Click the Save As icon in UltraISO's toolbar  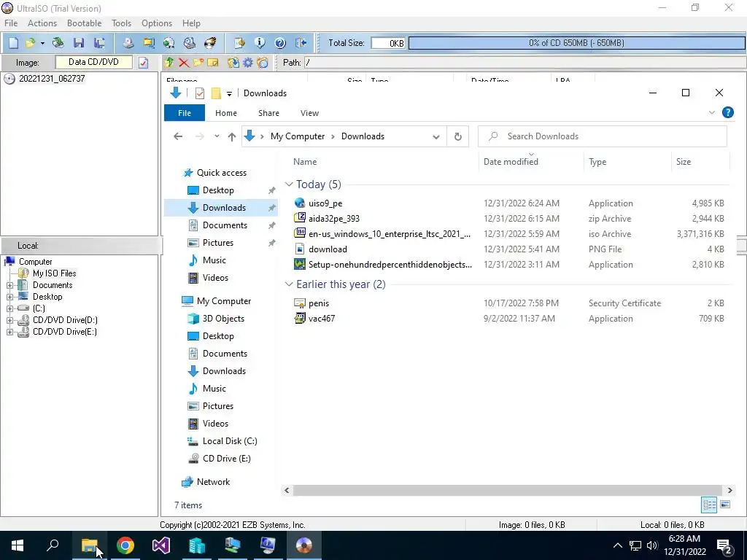click(99, 43)
